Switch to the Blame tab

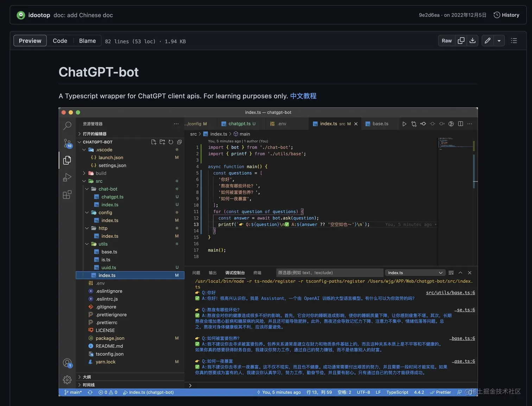pyautogui.click(x=87, y=41)
